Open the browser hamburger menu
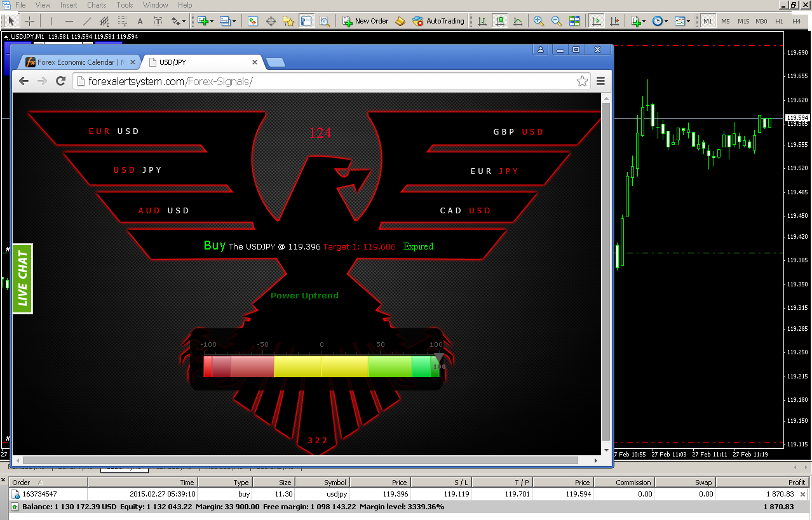 (600, 81)
